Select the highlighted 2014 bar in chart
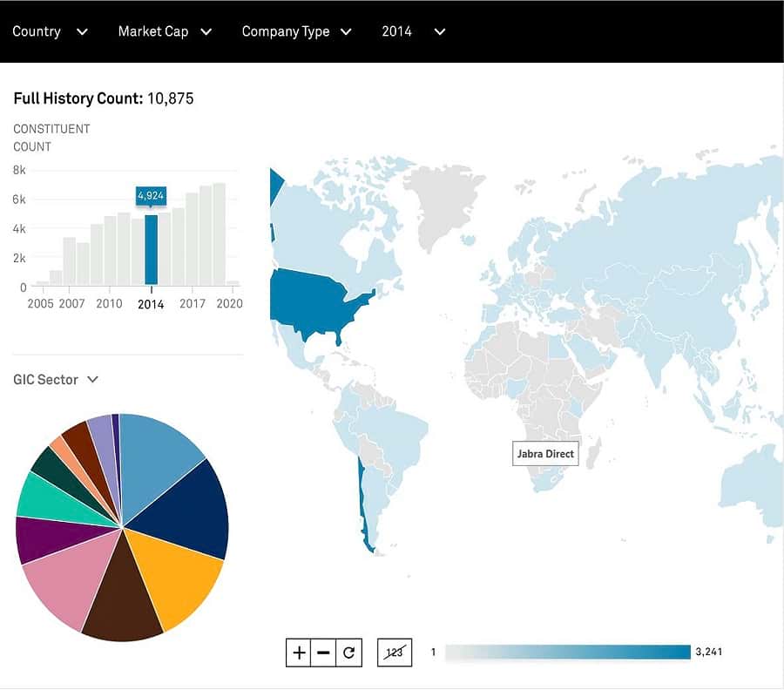Image resolution: width=784 pixels, height=690 pixels. click(x=151, y=250)
